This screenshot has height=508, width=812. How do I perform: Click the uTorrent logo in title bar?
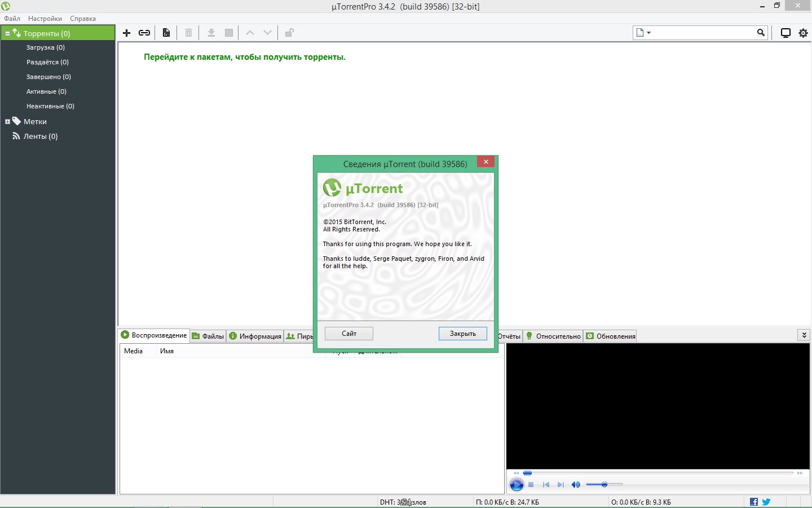point(6,6)
